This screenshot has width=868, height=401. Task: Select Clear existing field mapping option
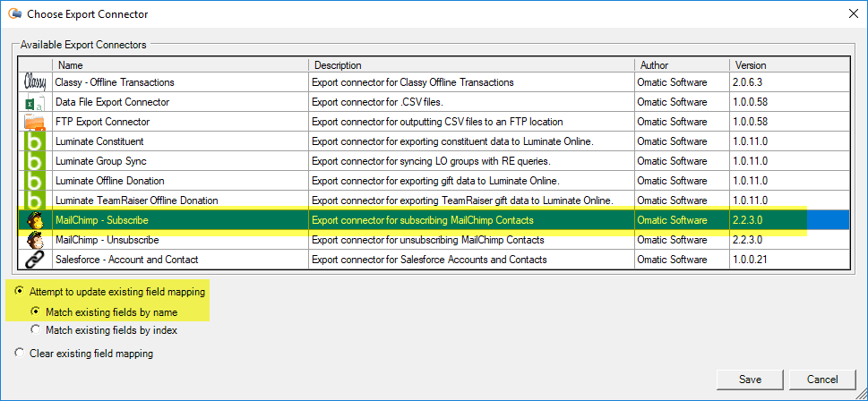tap(20, 353)
